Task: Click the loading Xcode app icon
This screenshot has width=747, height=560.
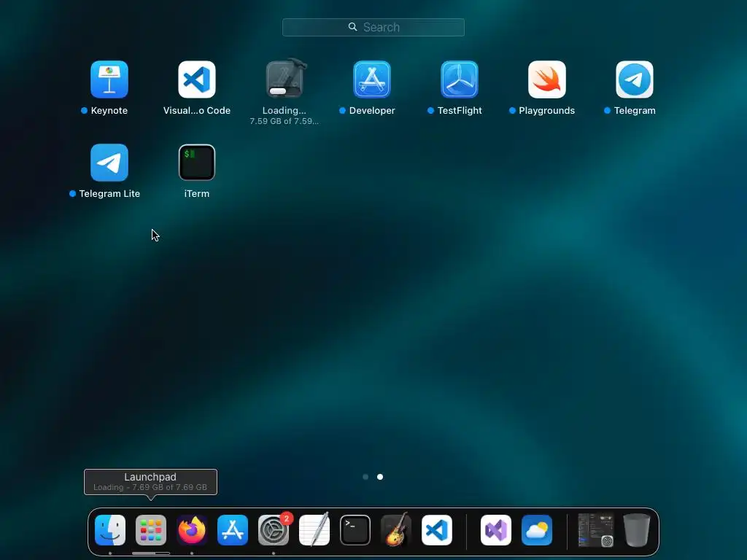Action: pyautogui.click(x=285, y=79)
